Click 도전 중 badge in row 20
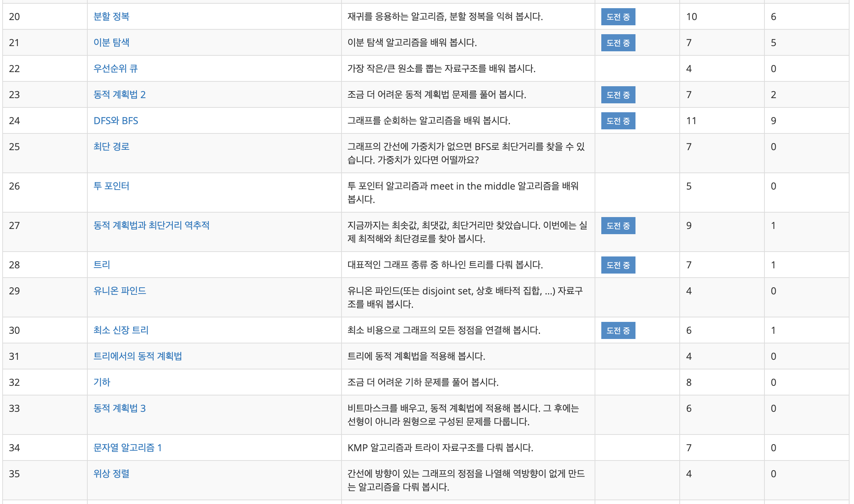This screenshot has width=854, height=504. [618, 17]
